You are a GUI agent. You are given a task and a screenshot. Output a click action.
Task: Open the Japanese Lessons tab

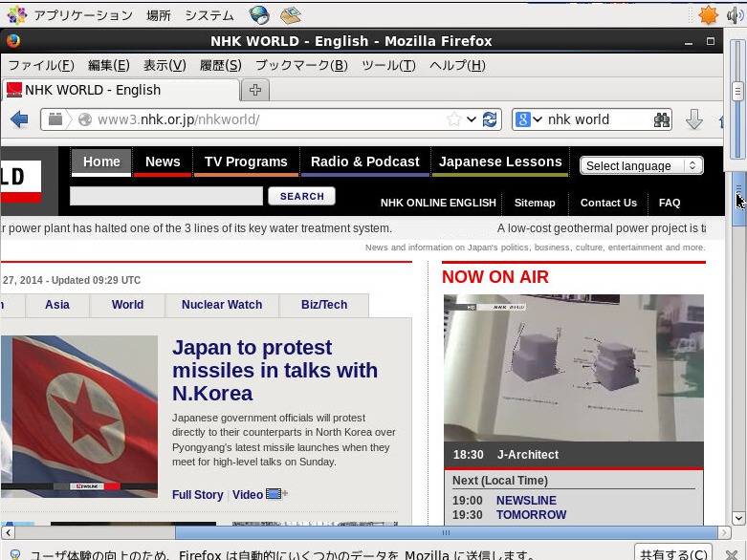500,162
